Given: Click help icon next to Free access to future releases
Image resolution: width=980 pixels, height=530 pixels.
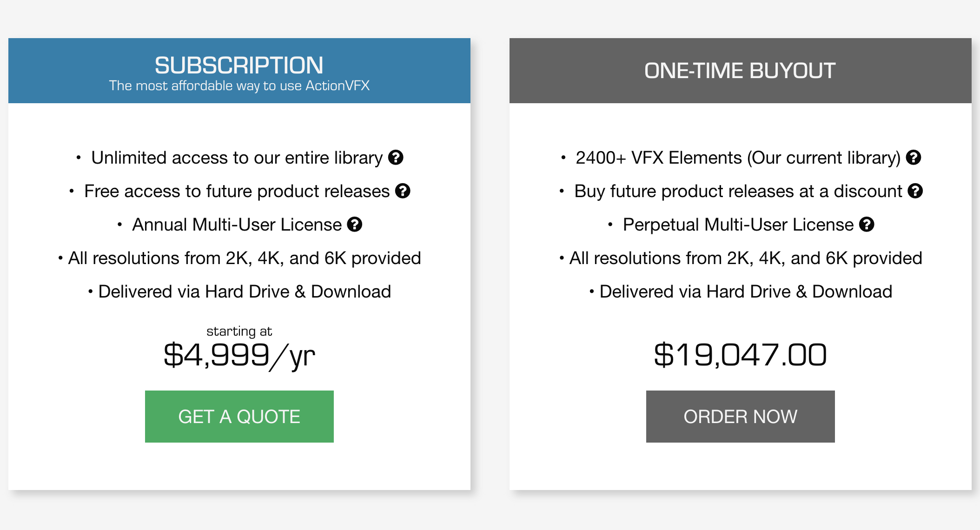Looking at the screenshot, I should pos(403,191).
